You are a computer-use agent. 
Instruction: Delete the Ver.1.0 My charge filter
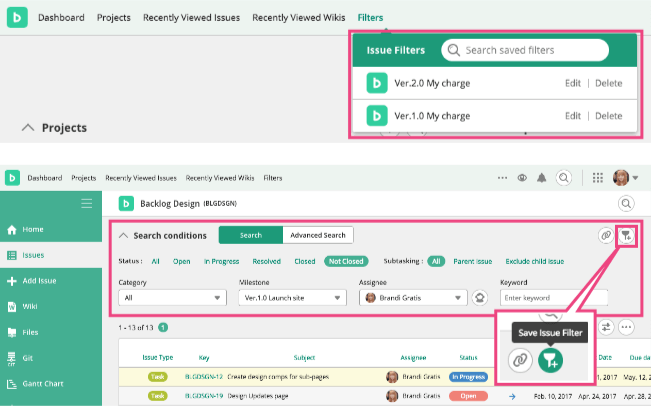click(x=609, y=116)
